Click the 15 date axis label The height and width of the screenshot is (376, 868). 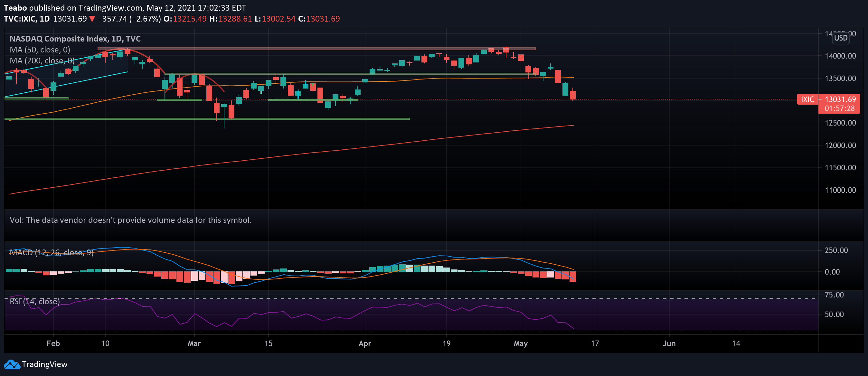[x=269, y=343]
